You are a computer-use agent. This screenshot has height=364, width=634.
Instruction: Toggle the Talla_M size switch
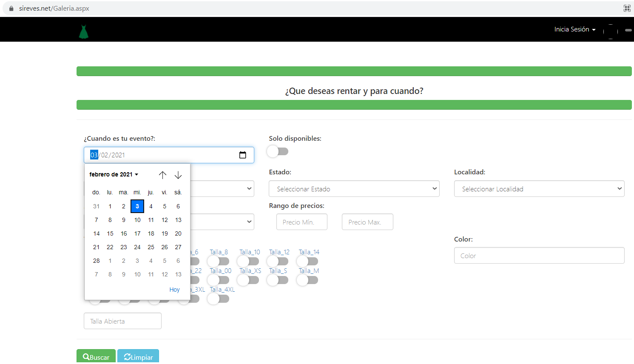pos(307,280)
